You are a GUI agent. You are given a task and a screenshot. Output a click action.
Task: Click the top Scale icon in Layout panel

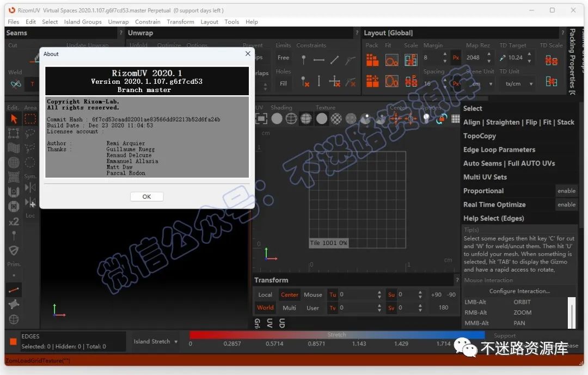[411, 60]
